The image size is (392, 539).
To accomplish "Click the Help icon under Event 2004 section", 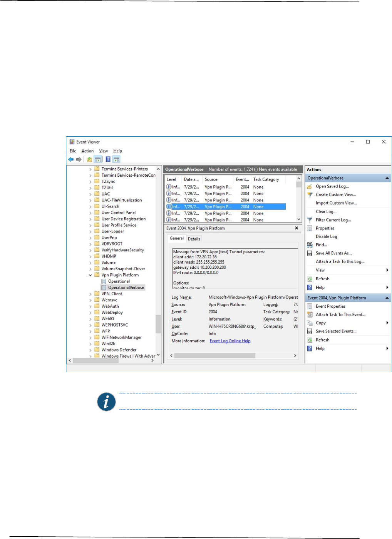I will pyautogui.click(x=310, y=348).
